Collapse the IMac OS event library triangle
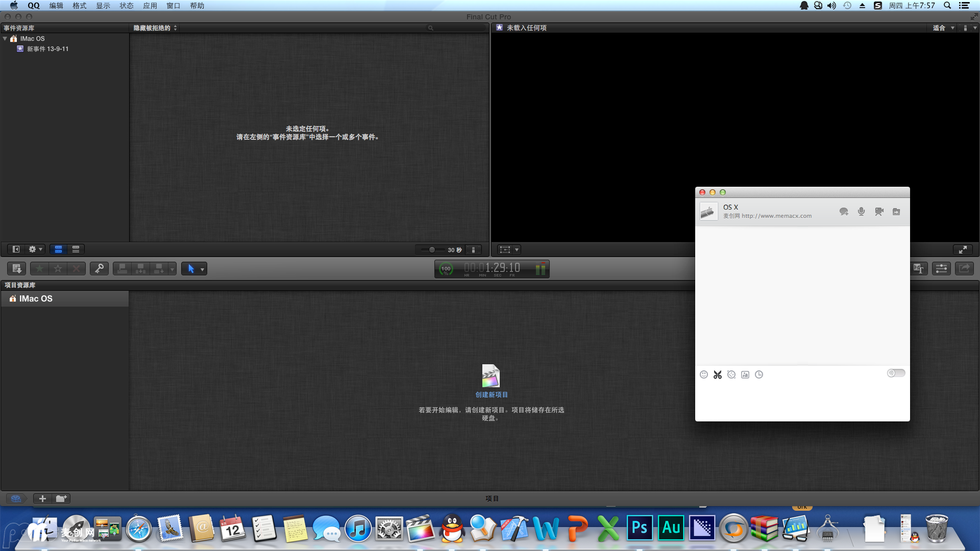980x551 pixels. point(5,39)
